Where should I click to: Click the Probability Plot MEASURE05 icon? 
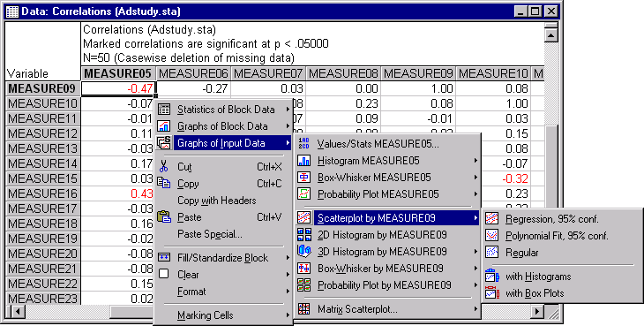tap(304, 193)
